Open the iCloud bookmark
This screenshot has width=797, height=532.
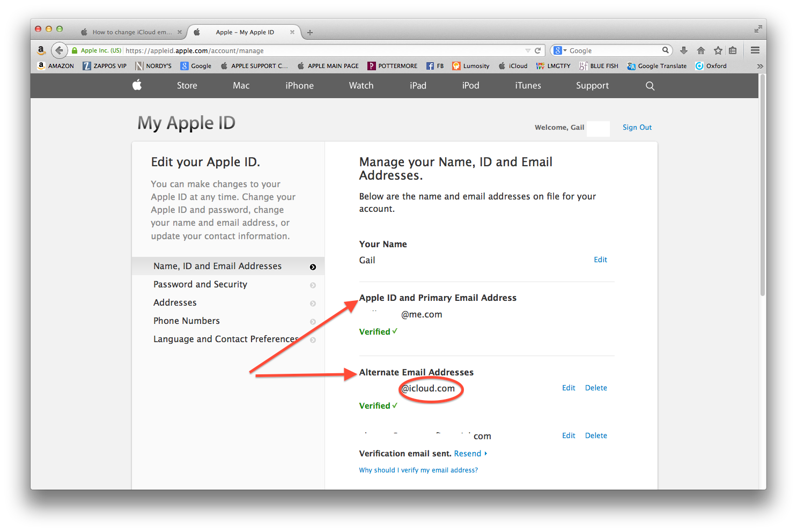(x=513, y=66)
